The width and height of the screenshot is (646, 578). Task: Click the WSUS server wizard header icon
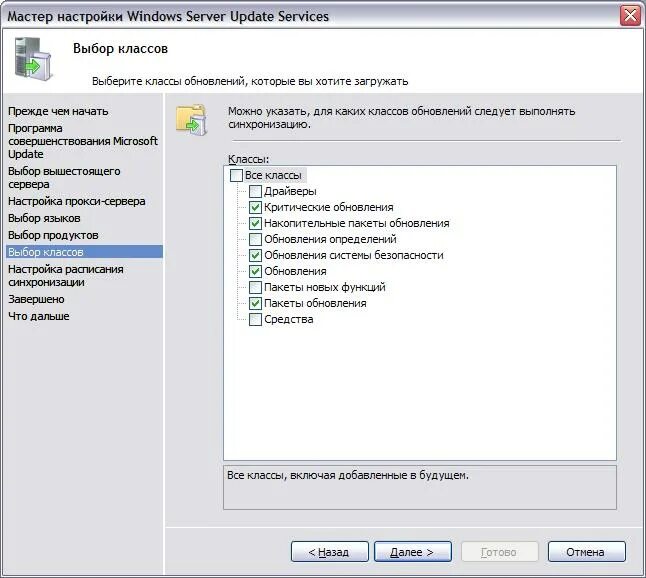tap(33, 58)
